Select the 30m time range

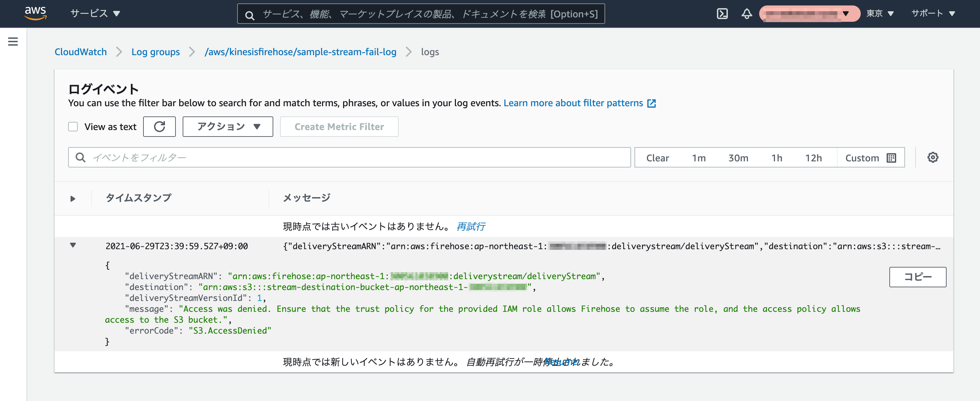738,158
